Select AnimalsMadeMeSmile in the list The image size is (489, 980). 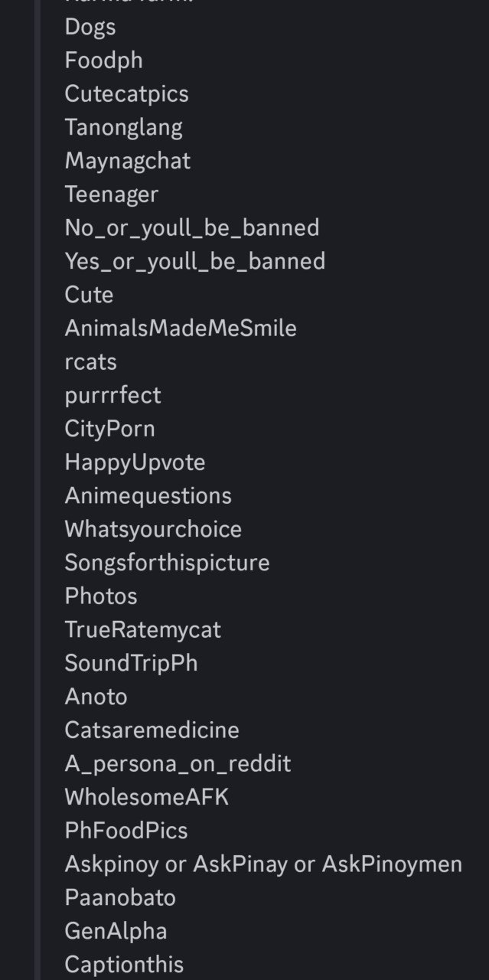181,328
